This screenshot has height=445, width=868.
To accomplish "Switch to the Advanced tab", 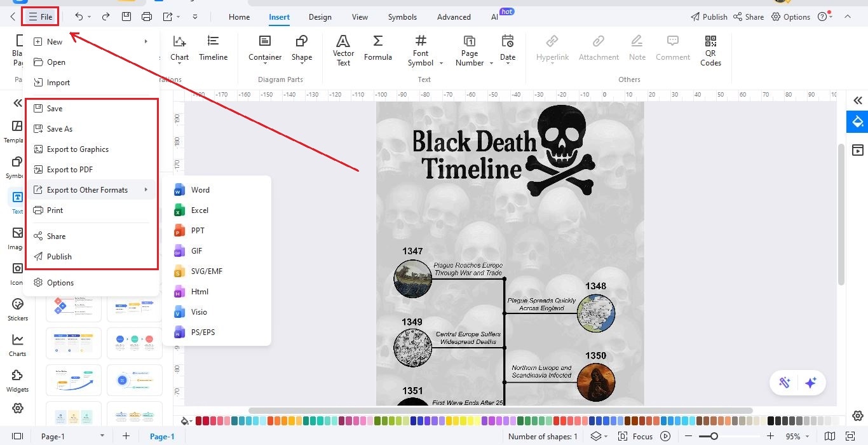I will (454, 17).
